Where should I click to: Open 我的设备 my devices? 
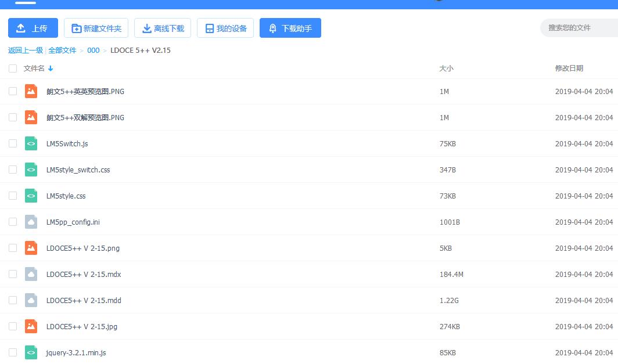[x=225, y=28]
